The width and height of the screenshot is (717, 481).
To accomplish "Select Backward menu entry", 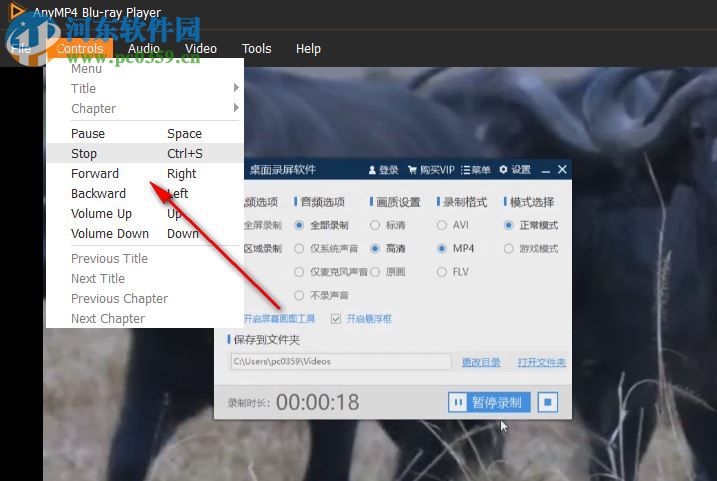I will pyautogui.click(x=144, y=193).
